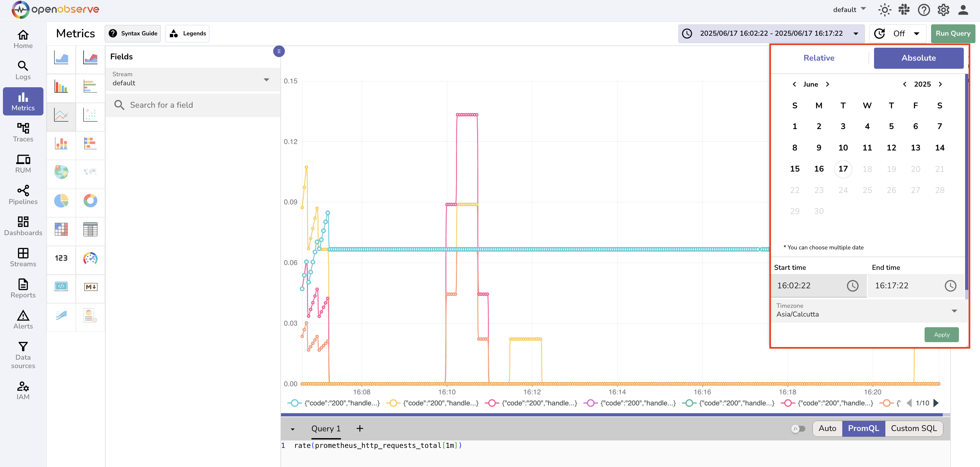
Task: Toggle the function editor switch near Auto
Action: pyautogui.click(x=799, y=428)
